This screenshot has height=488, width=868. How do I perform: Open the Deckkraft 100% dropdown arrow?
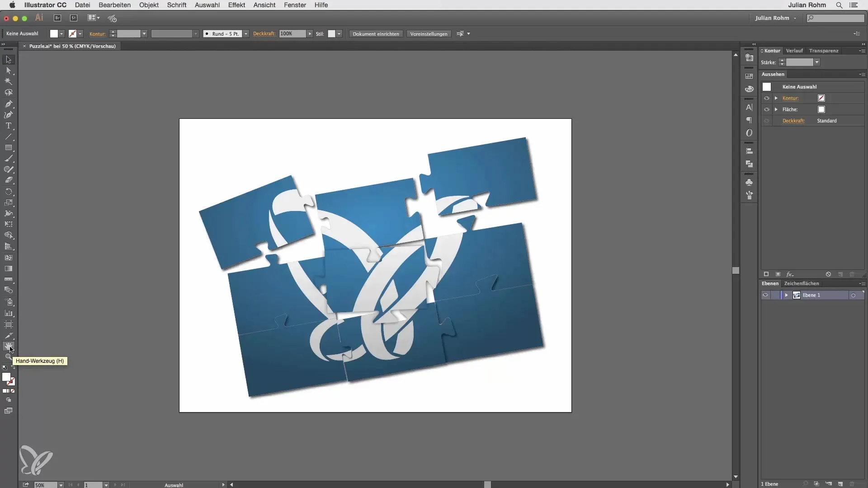(310, 34)
